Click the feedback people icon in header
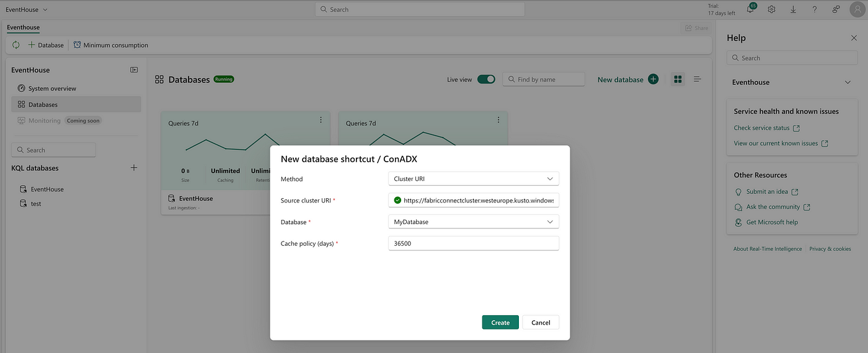This screenshot has height=353, width=868. click(x=836, y=9)
